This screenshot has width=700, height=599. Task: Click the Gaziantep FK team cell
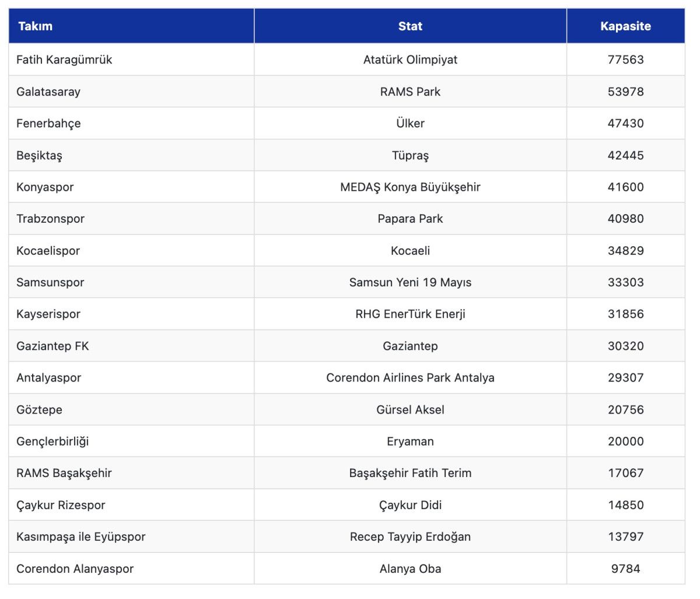tap(52, 346)
